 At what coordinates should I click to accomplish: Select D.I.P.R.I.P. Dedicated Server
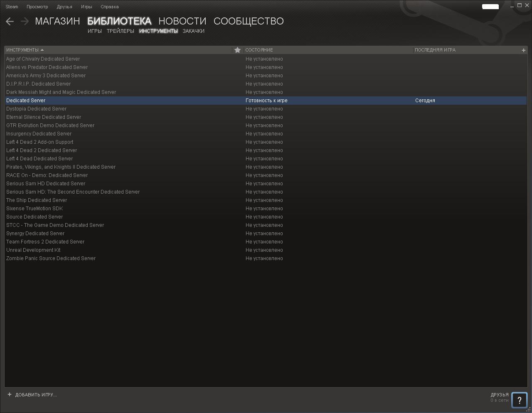point(266,84)
